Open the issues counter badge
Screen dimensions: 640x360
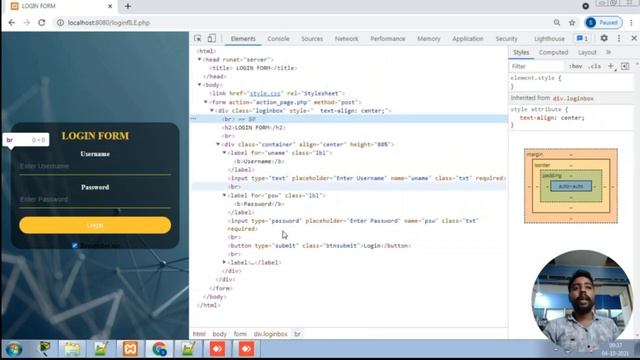pyautogui.click(x=582, y=38)
